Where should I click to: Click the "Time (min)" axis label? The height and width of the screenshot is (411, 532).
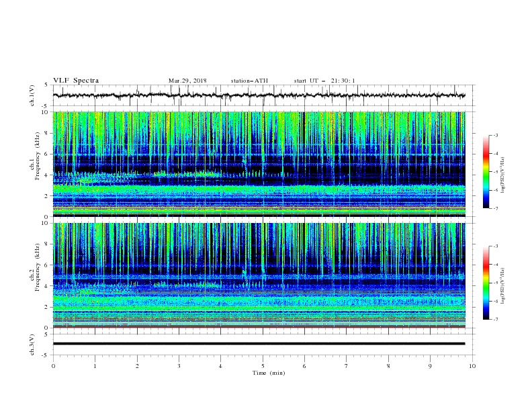269,373
